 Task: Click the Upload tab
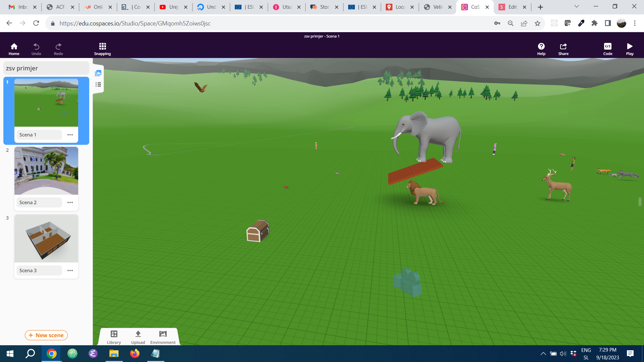point(138,337)
